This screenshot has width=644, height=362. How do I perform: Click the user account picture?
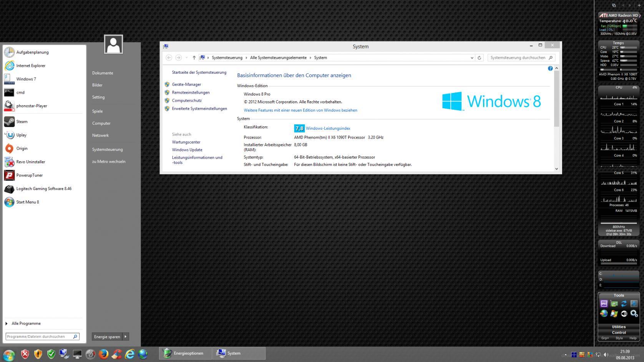click(113, 44)
